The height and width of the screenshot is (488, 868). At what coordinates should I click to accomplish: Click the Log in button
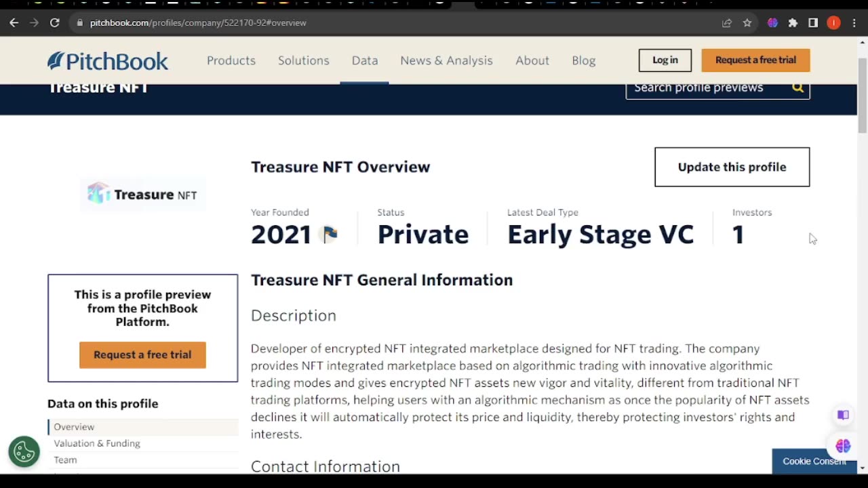point(665,60)
